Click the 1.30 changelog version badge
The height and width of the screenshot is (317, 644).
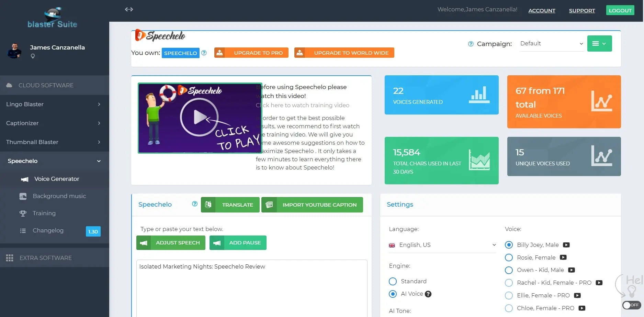pyautogui.click(x=93, y=231)
